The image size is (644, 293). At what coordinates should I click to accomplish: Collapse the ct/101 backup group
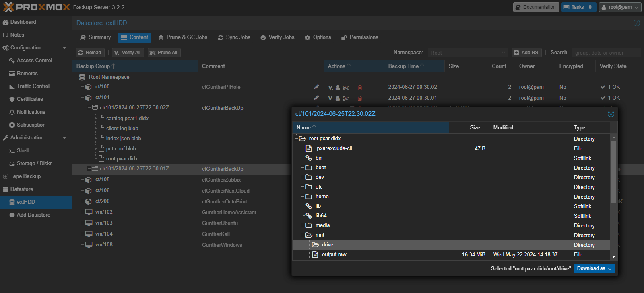coord(83,98)
